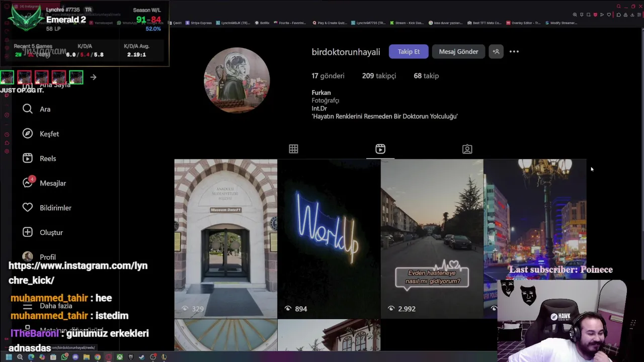The height and width of the screenshot is (362, 644).
Task: Open the browser easy setup menu icon
Action: 639,15
